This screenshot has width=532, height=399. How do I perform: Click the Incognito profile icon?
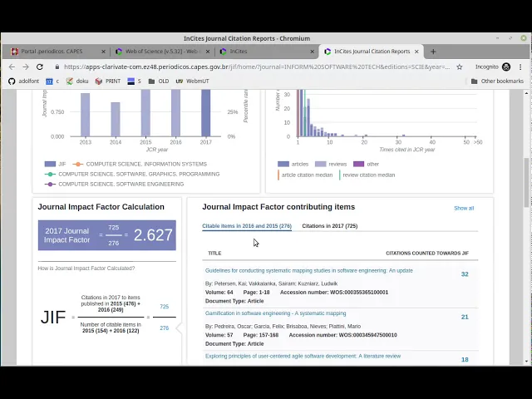tap(506, 66)
